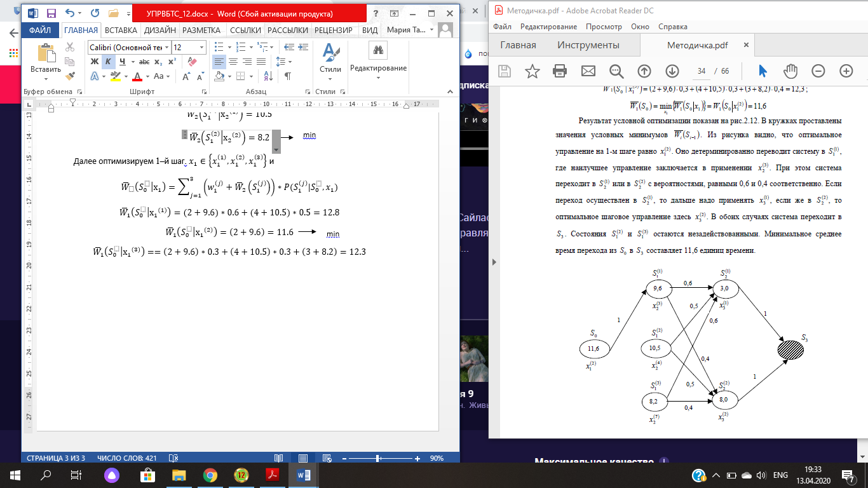Bookmark the PDF with the star icon
The height and width of the screenshot is (488, 868).
(x=532, y=71)
